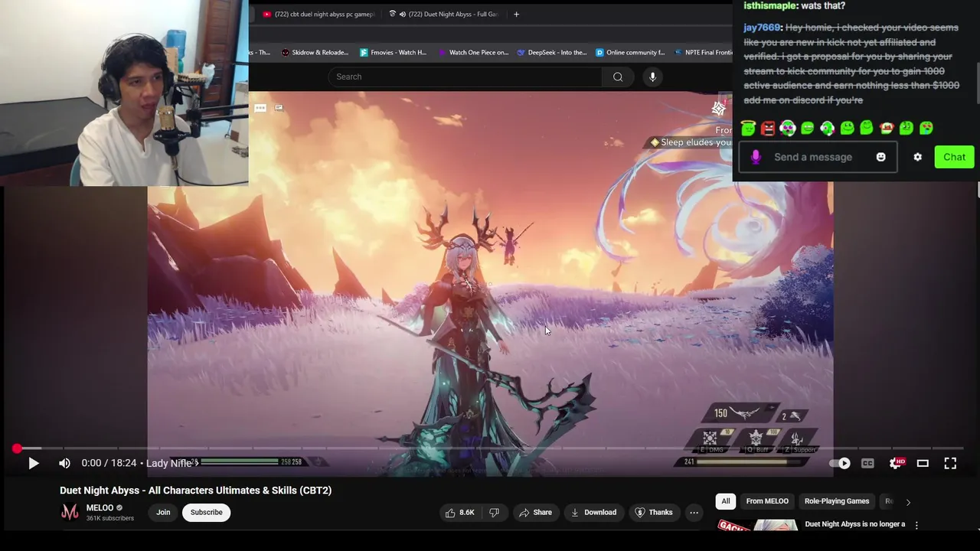Expand more filter chips with right arrow

click(908, 502)
